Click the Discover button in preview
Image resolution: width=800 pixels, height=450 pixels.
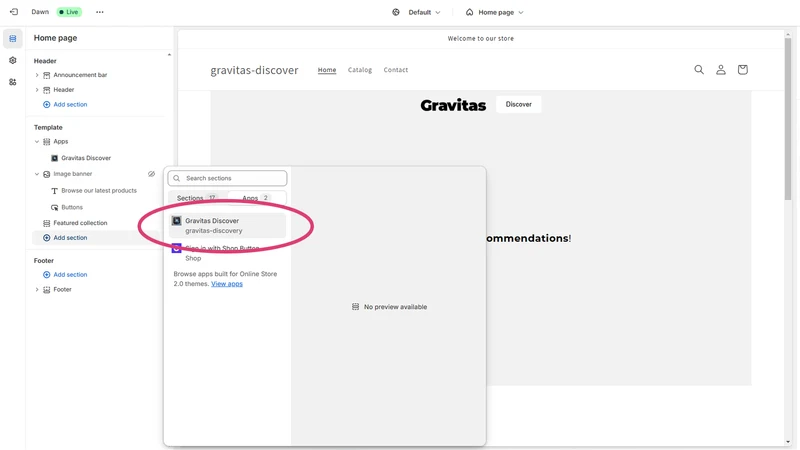(518, 105)
